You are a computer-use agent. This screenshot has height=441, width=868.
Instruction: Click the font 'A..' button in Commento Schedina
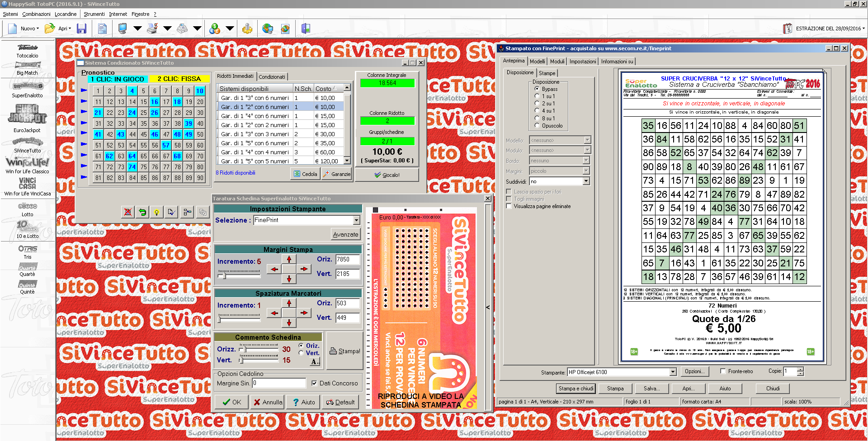pos(315,361)
